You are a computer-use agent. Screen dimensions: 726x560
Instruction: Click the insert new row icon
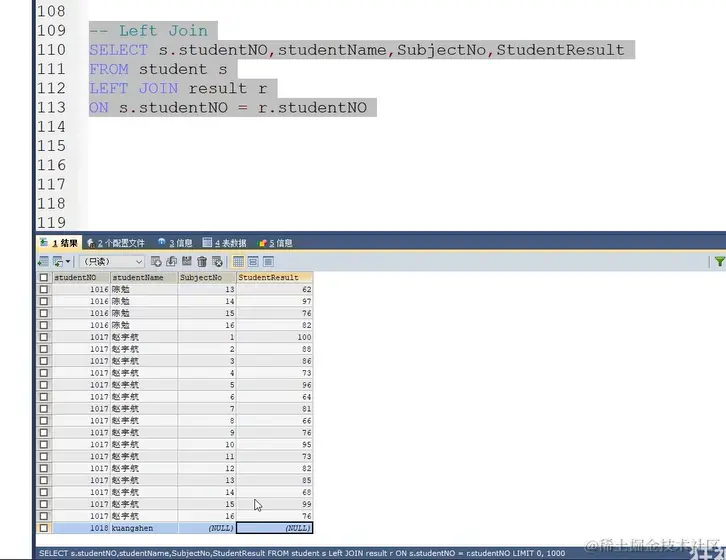tap(156, 262)
